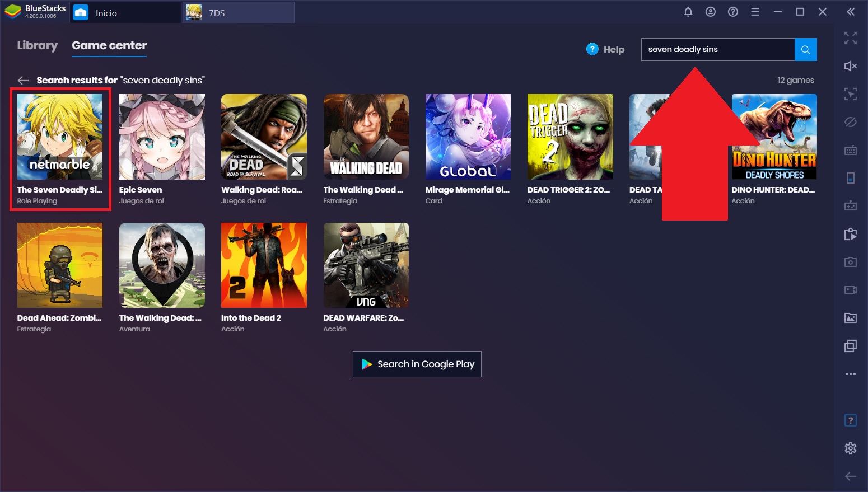Close the BlueStacks window
The width and height of the screenshot is (868, 492).
click(822, 12)
